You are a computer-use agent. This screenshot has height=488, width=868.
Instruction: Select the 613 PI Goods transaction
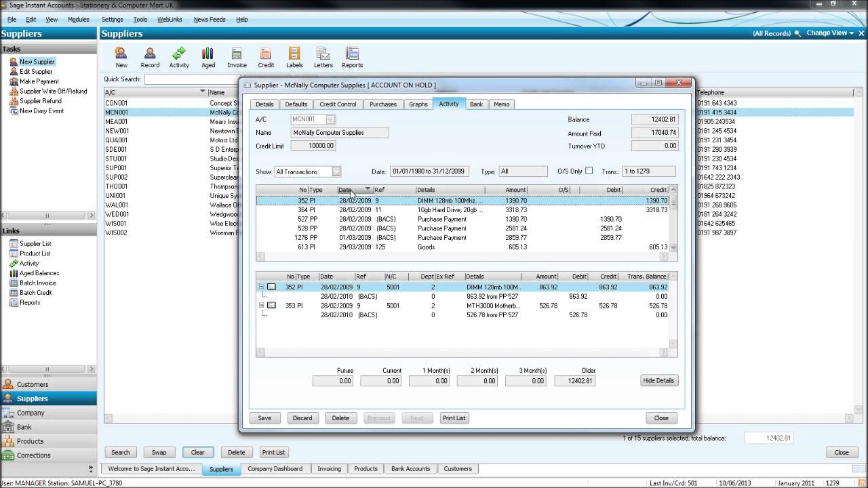462,247
